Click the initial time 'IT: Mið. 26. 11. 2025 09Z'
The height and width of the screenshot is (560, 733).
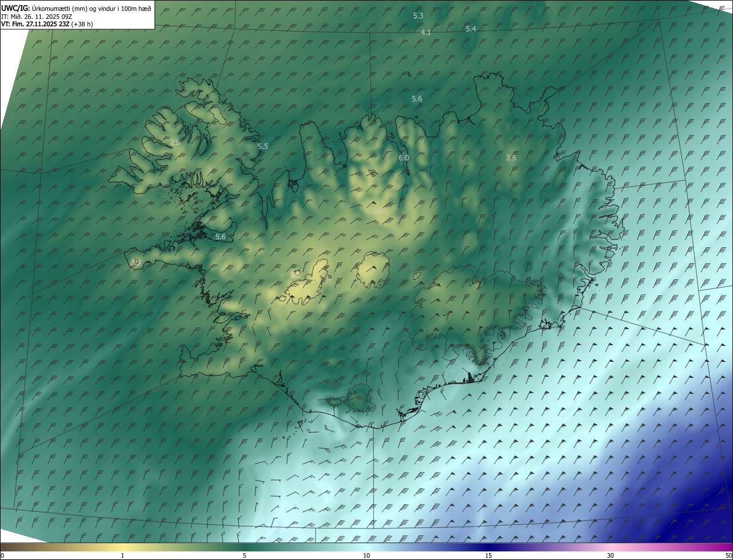pyautogui.click(x=36, y=17)
